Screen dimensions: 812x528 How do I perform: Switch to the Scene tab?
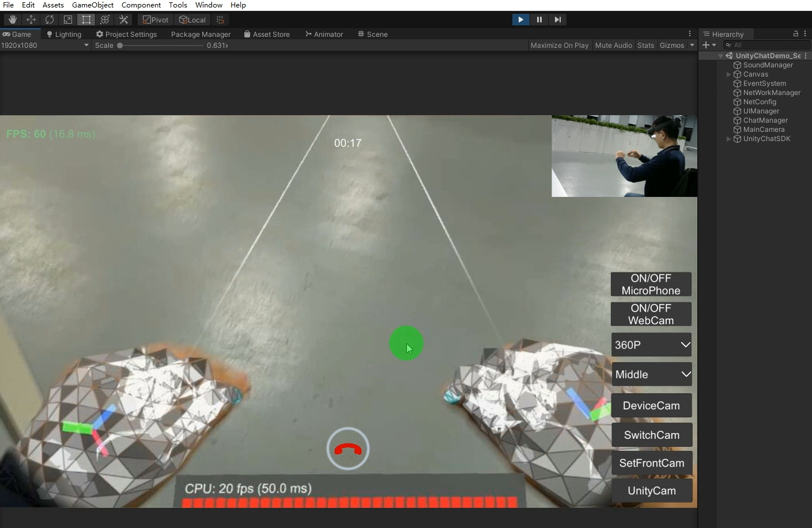[x=373, y=35]
